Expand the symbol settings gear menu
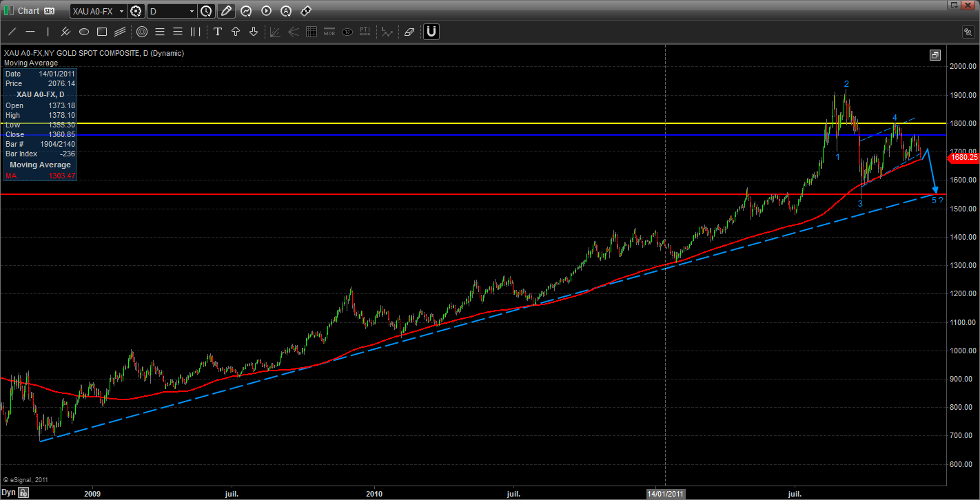The width and height of the screenshot is (980, 500). [136, 11]
